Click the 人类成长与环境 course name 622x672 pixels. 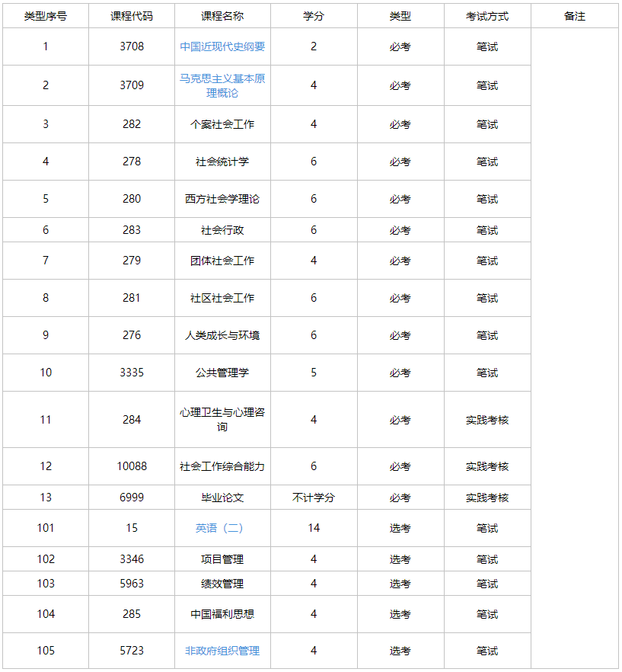click(x=222, y=335)
